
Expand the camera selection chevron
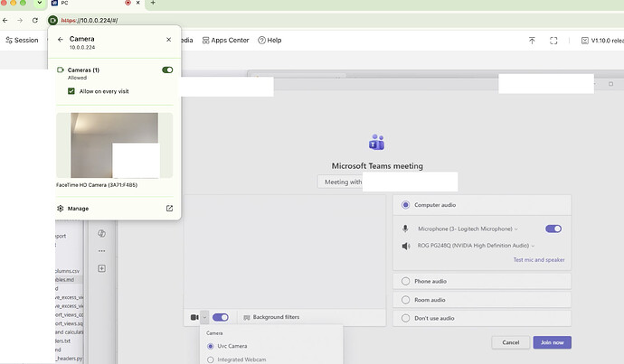pyautogui.click(x=204, y=317)
